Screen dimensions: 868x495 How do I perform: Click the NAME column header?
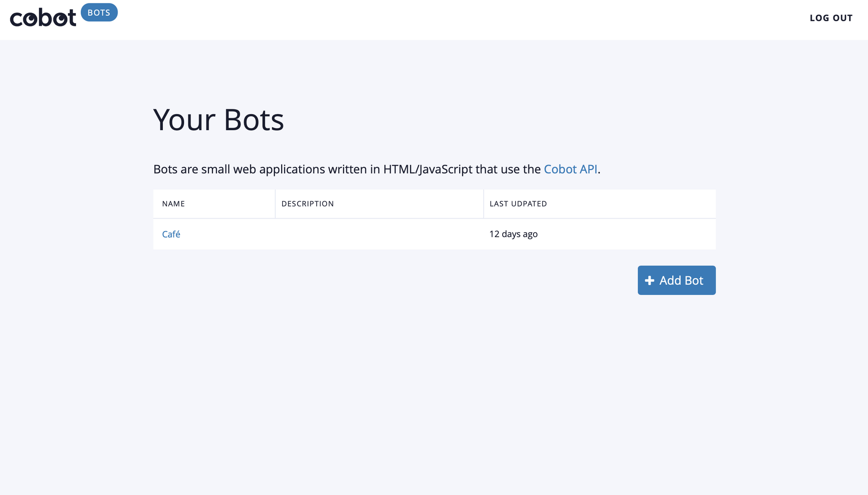173,203
